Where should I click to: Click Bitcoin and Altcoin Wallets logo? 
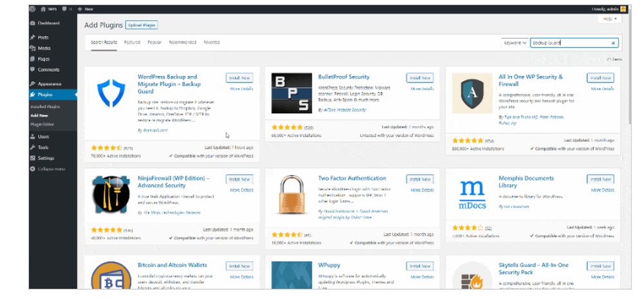[x=111, y=275]
